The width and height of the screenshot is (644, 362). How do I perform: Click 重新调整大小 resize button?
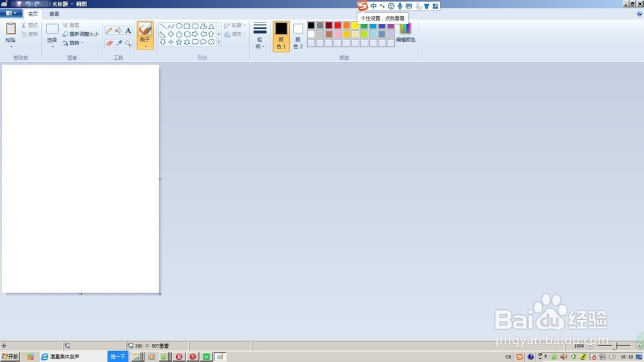click(80, 34)
